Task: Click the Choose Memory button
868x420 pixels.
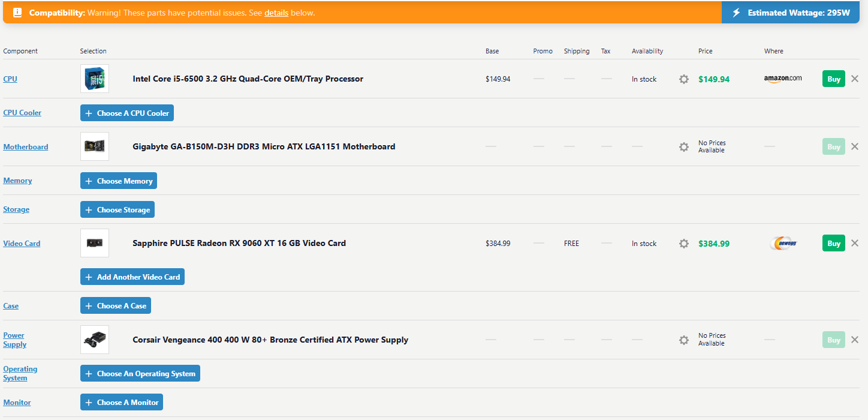Action: (119, 181)
